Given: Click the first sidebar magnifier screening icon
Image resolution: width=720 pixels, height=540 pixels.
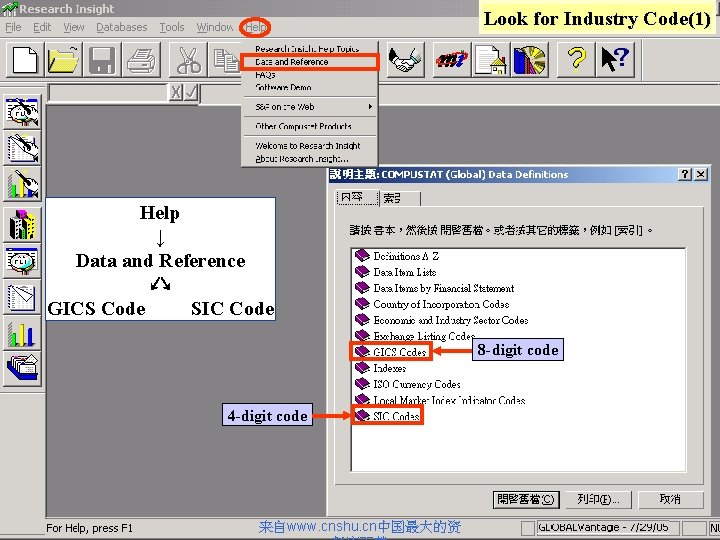Looking at the screenshot, I should (22, 112).
